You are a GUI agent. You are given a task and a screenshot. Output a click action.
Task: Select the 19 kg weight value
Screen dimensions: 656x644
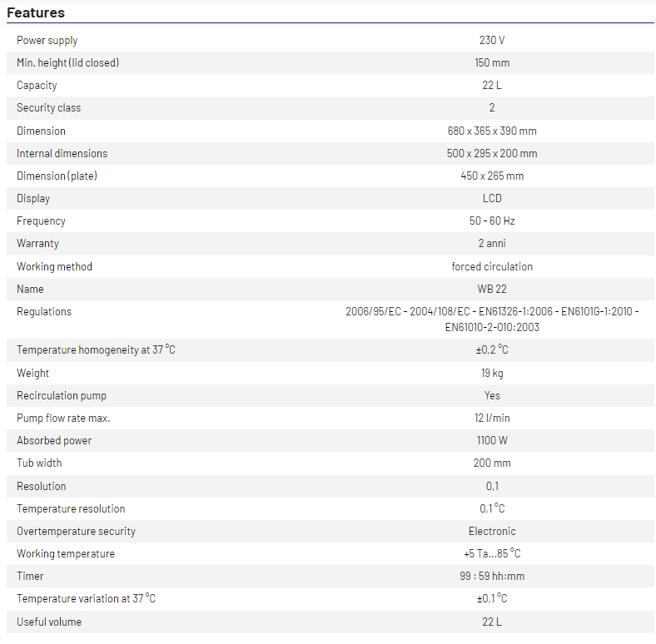point(492,374)
